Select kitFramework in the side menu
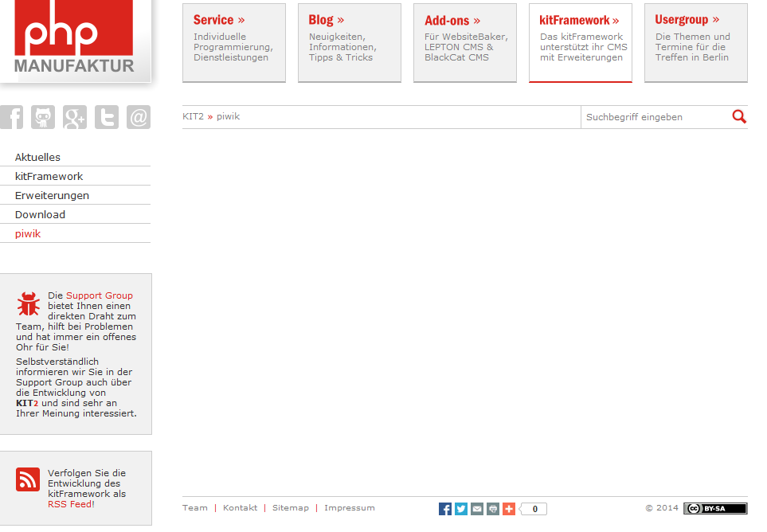The image size is (767, 532). point(76,177)
